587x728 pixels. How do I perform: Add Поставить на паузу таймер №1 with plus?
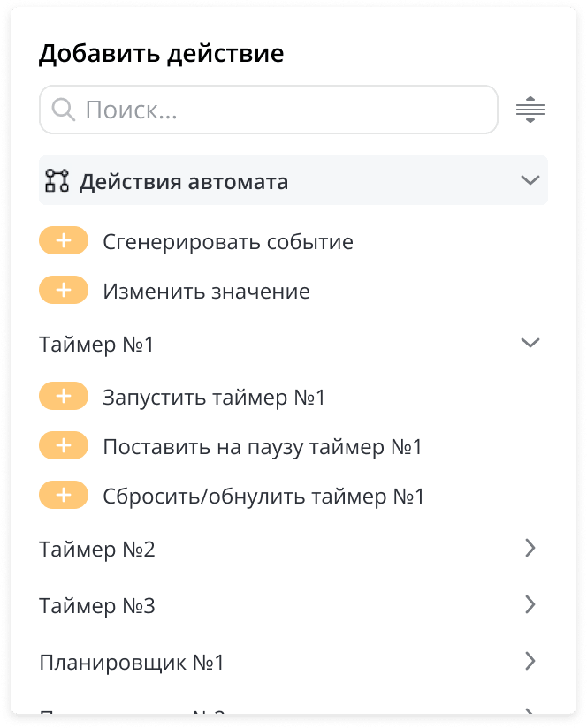(x=64, y=445)
